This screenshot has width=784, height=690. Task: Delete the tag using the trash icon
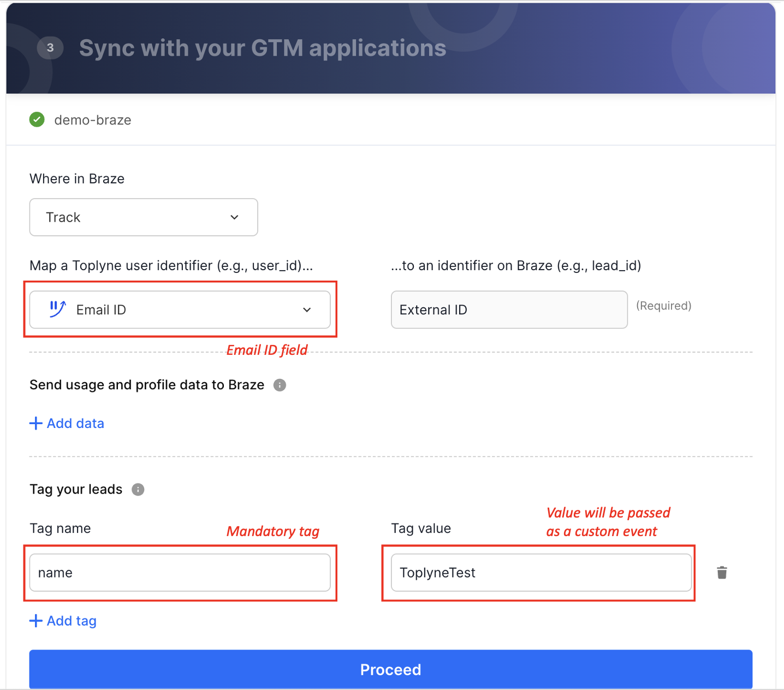722,573
